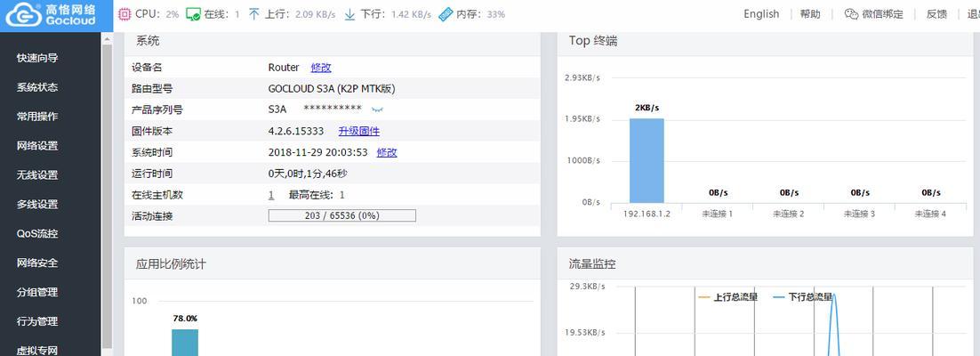Click the 78.0% application ratio bar
The height and width of the screenshot is (356, 980).
pyautogui.click(x=185, y=343)
